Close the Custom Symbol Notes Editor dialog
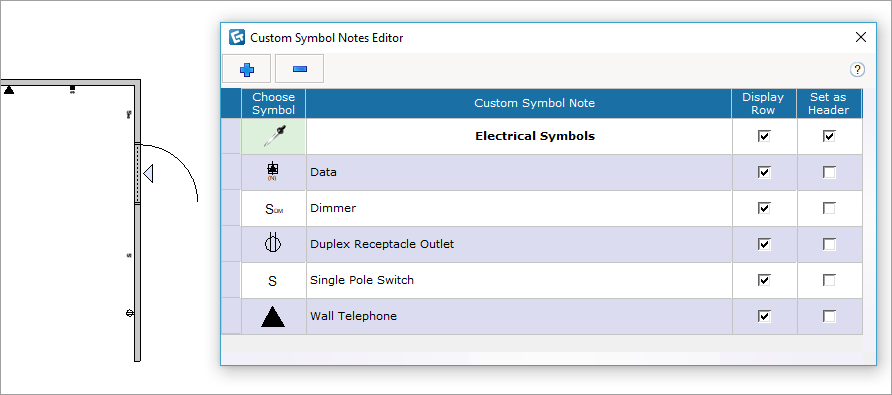Image resolution: width=892 pixels, height=395 pixels. click(861, 38)
